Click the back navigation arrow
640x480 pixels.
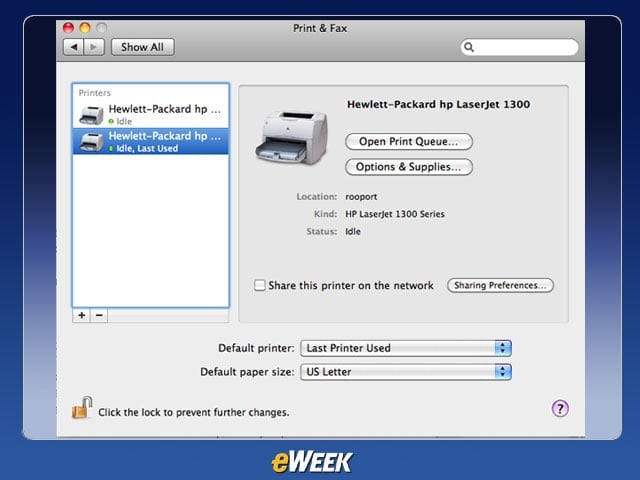click(74, 47)
